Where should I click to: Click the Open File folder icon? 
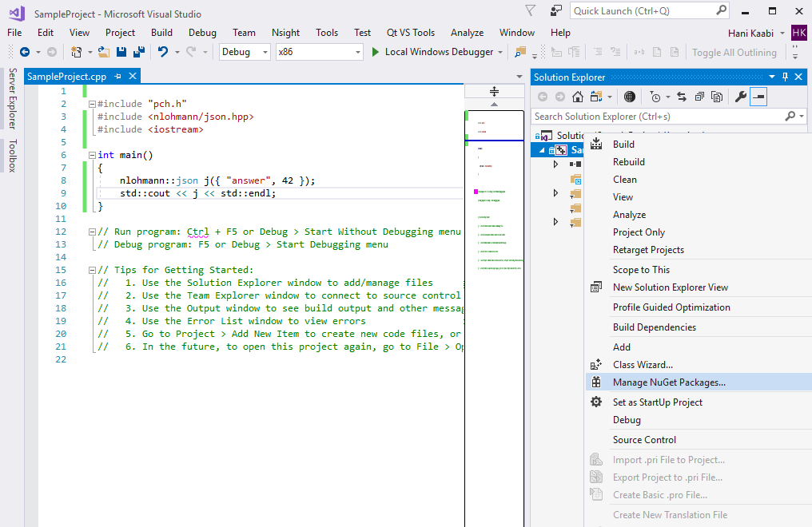pyautogui.click(x=104, y=52)
